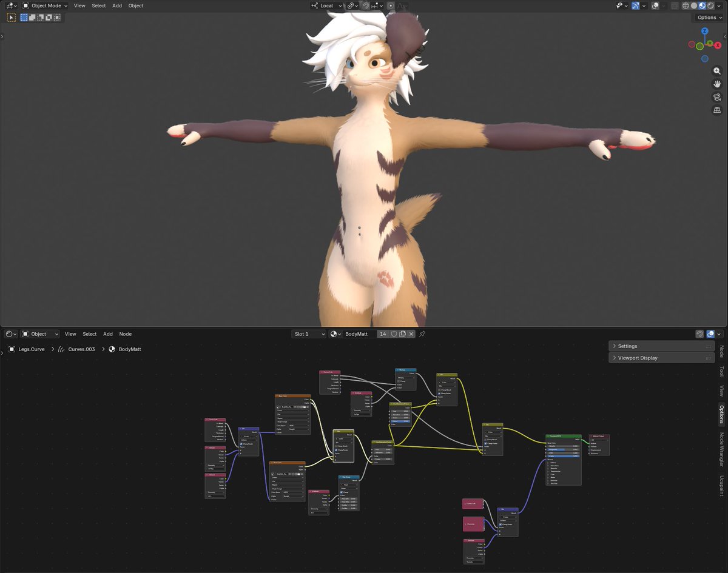Switch to the View sidebar tab
Image resolution: width=728 pixels, height=573 pixels.
pos(721,391)
